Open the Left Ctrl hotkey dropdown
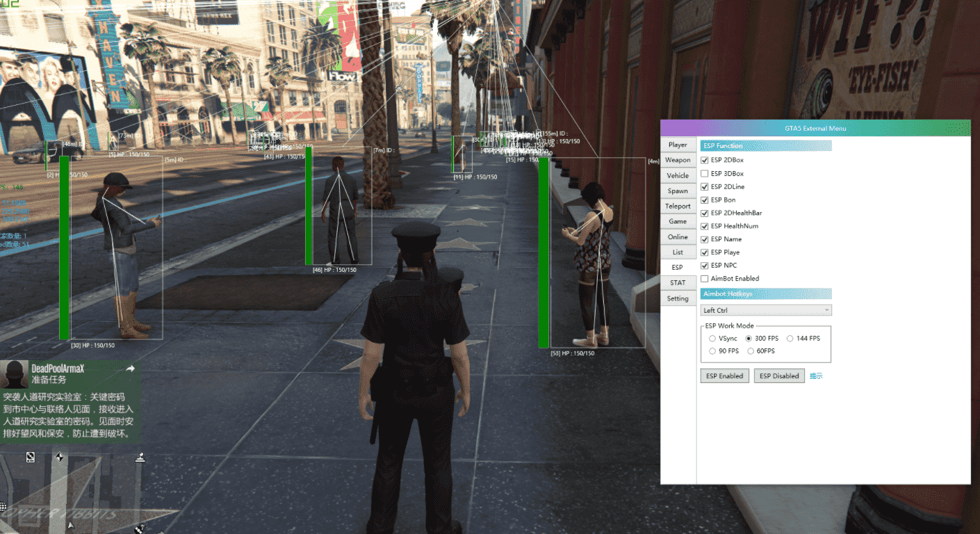Image resolution: width=980 pixels, height=534 pixels. tap(766, 310)
